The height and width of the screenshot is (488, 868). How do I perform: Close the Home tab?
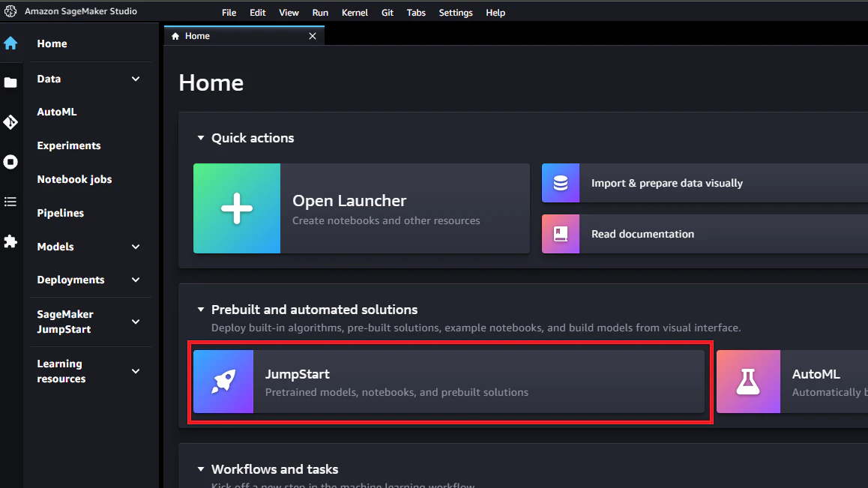pyautogui.click(x=313, y=36)
